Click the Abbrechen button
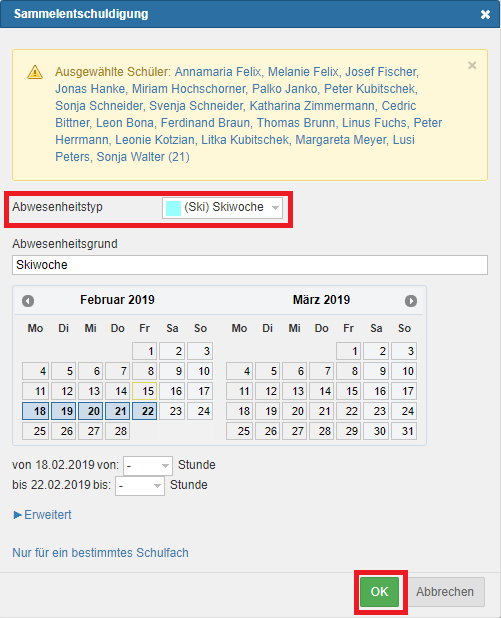Screen dimensions: 501x618 [x=445, y=592]
